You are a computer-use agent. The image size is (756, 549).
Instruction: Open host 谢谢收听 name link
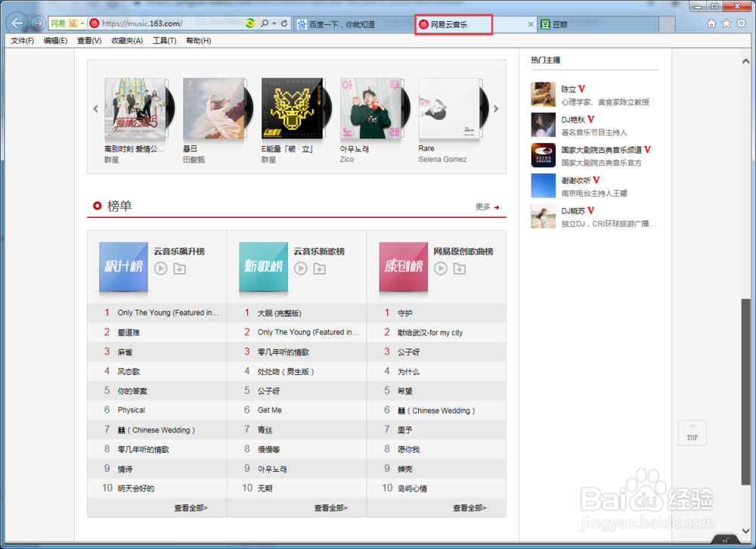575,181
